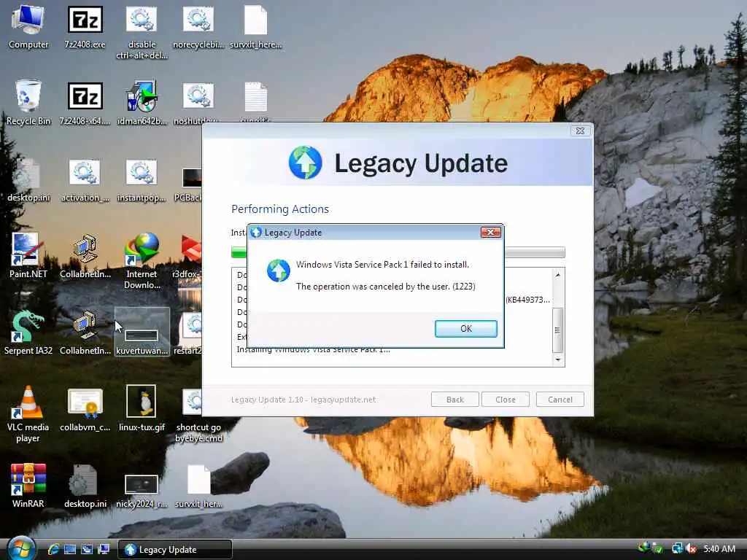This screenshot has width=747, height=560.
Task: Click the Legacy Update taskbar button
Action: [174, 550]
